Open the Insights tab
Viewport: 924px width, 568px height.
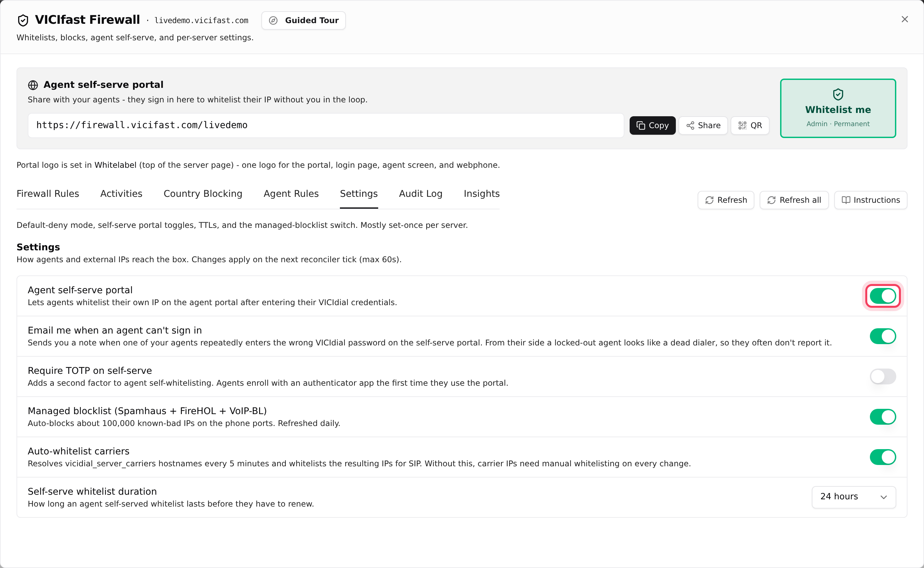pos(481,194)
